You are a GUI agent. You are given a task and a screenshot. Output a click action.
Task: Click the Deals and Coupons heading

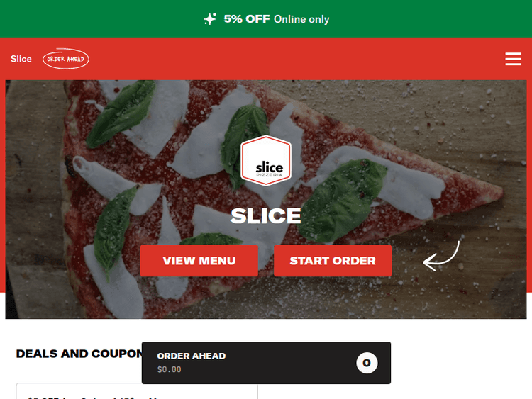(79, 354)
